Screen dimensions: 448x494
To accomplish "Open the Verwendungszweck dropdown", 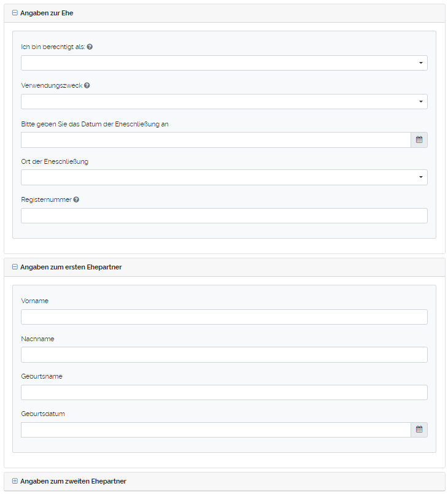I will pos(224,101).
